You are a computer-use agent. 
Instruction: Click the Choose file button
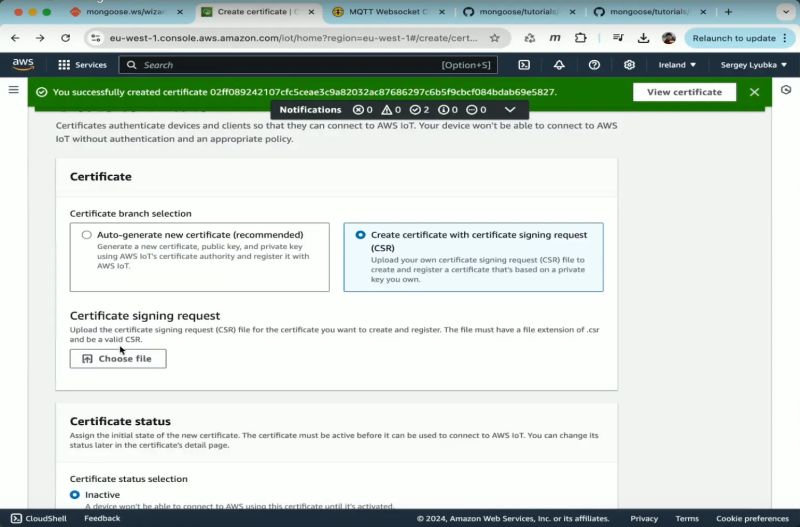tap(118, 359)
